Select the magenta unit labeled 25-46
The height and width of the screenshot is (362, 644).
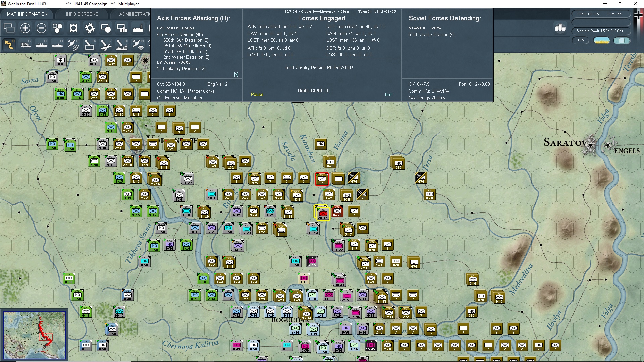pyautogui.click(x=355, y=313)
